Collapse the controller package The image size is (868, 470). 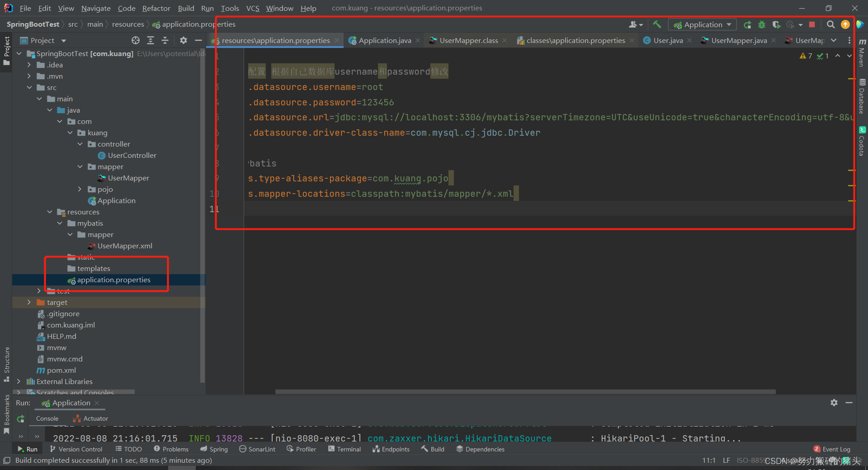tap(80, 144)
